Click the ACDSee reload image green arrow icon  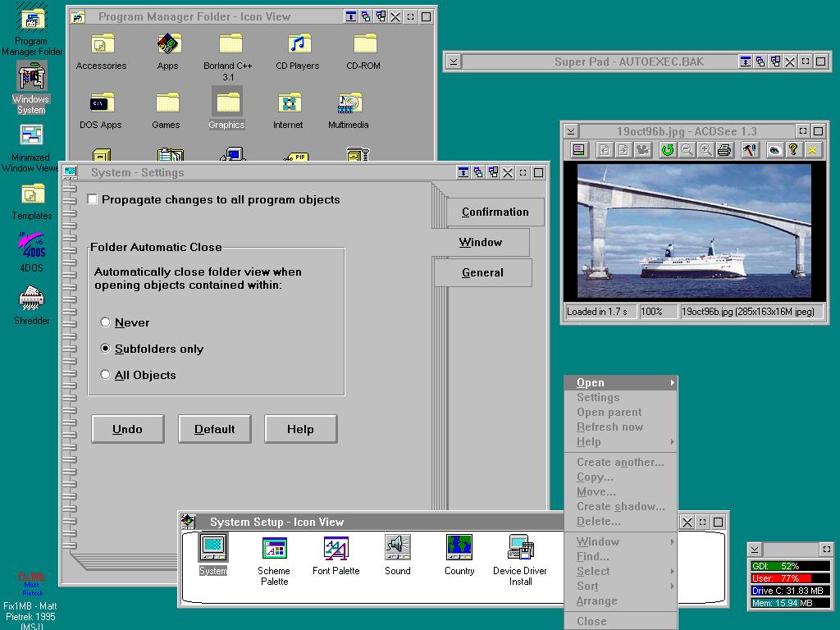click(x=667, y=149)
